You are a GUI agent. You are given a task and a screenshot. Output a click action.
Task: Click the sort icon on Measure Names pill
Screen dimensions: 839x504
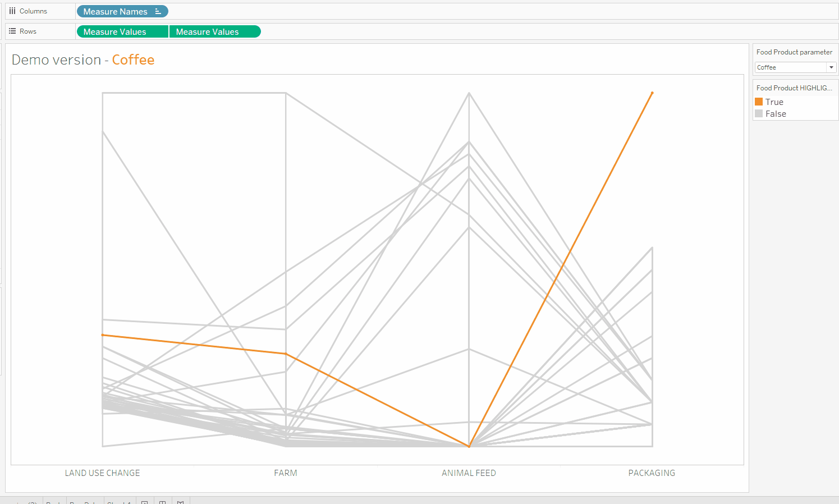(x=158, y=11)
